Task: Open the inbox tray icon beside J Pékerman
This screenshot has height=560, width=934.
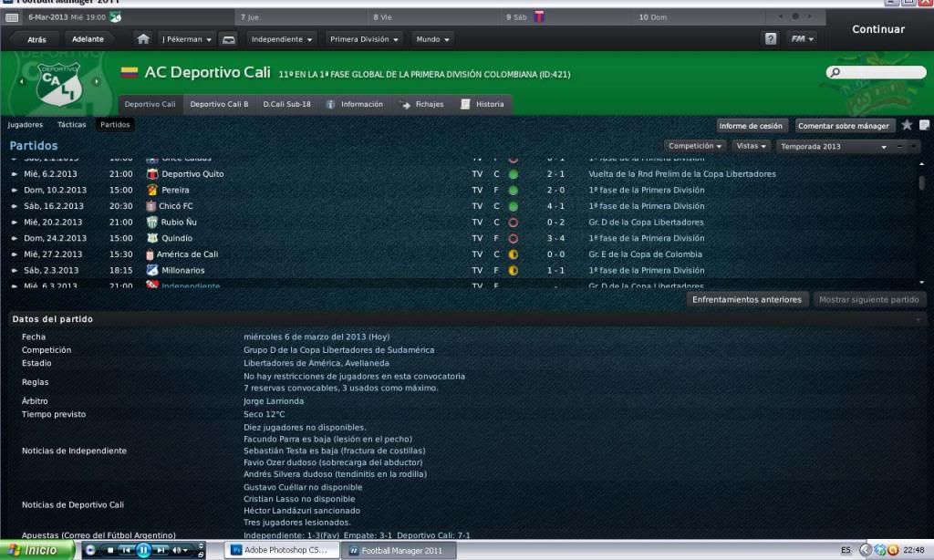Action: point(229,40)
